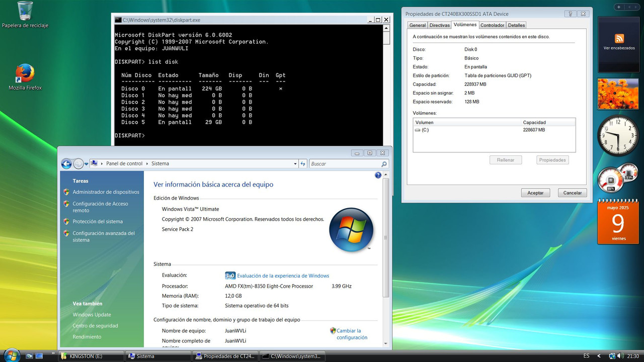The image size is (644, 362).
Task: Click the analog clock gadget
Action: pos(618,135)
